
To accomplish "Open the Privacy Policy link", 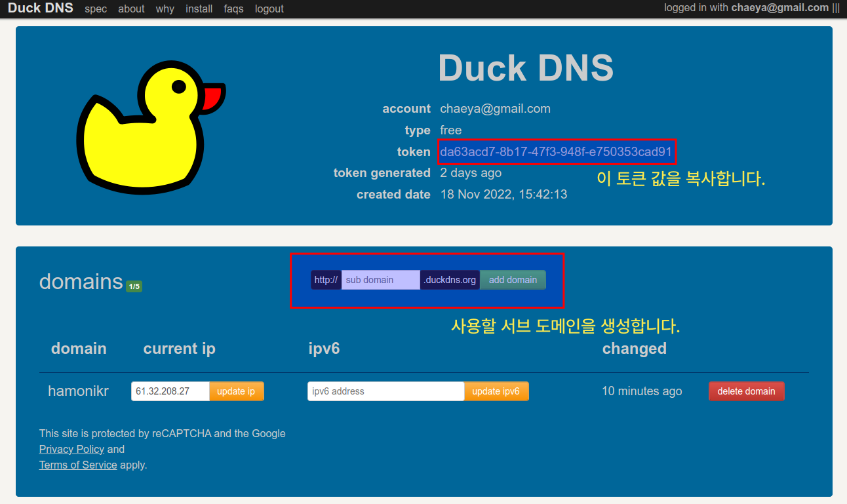I will coord(71,449).
